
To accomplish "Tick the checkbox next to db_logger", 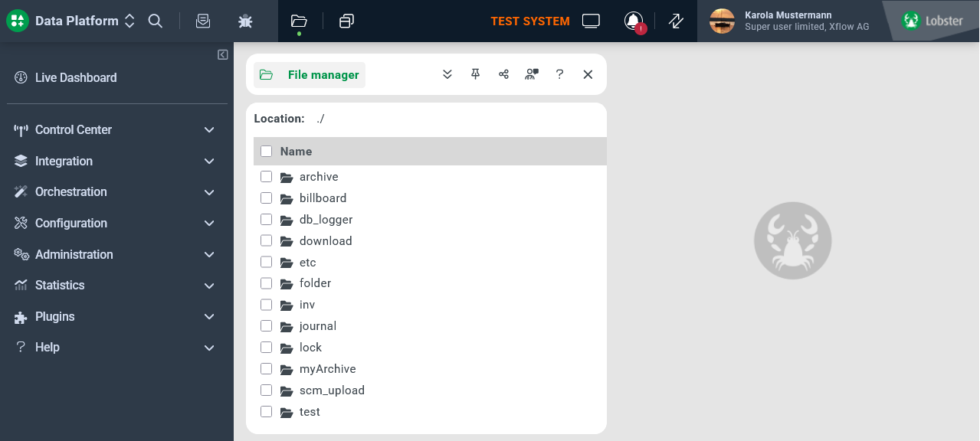I will pyautogui.click(x=267, y=220).
